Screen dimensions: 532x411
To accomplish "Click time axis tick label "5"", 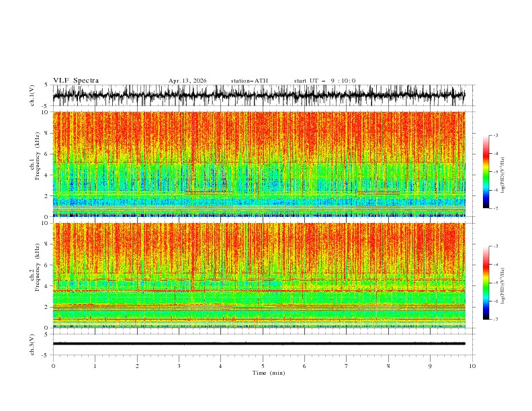I will coord(263,366).
